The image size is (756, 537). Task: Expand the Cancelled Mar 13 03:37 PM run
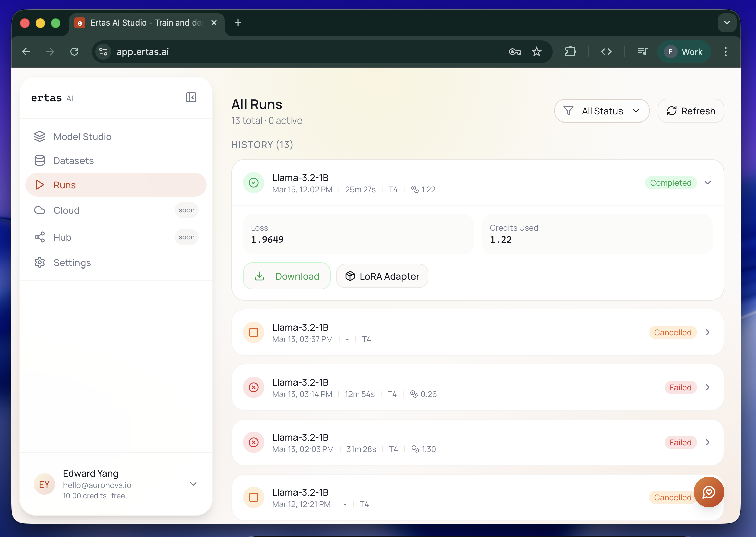click(x=708, y=332)
